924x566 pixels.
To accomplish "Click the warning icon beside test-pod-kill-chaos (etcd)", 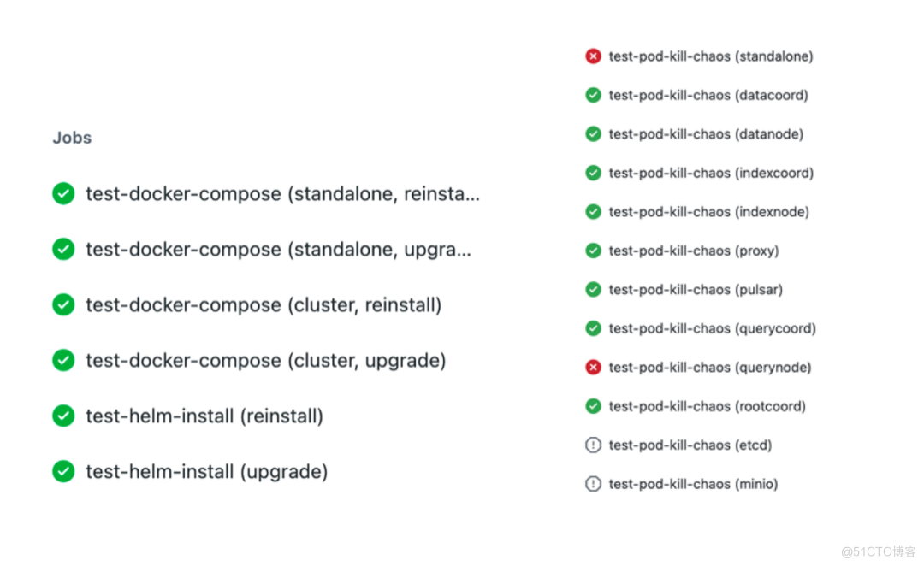I will (593, 445).
